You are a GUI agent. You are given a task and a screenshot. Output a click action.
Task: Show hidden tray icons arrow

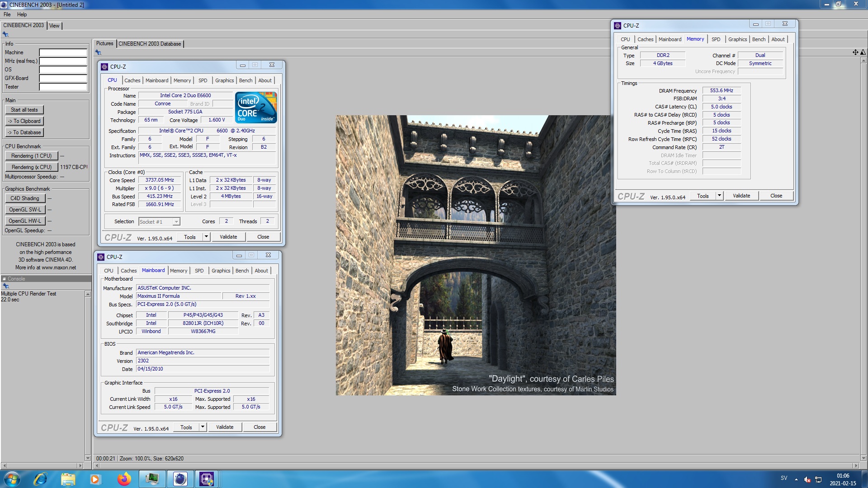796,479
